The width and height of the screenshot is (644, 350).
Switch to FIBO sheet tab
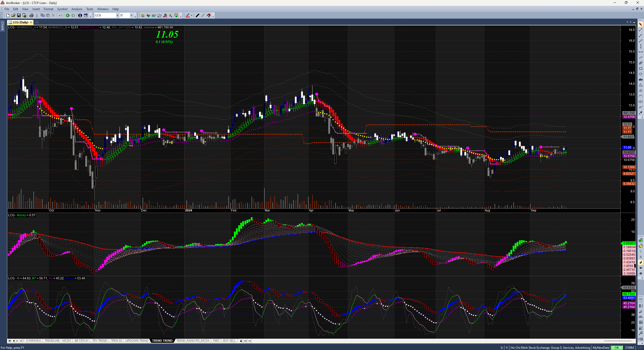coord(216,341)
